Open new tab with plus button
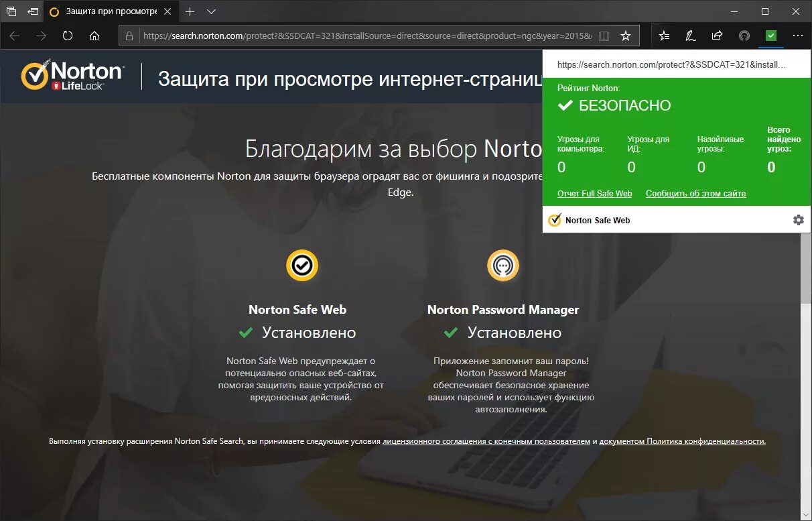The image size is (812, 521). [190, 11]
